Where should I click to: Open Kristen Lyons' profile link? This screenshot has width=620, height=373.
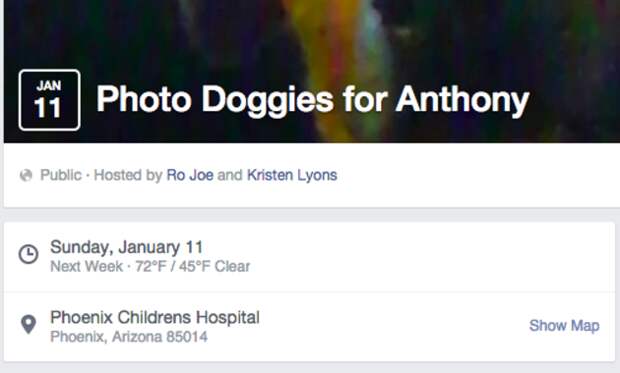[292, 175]
